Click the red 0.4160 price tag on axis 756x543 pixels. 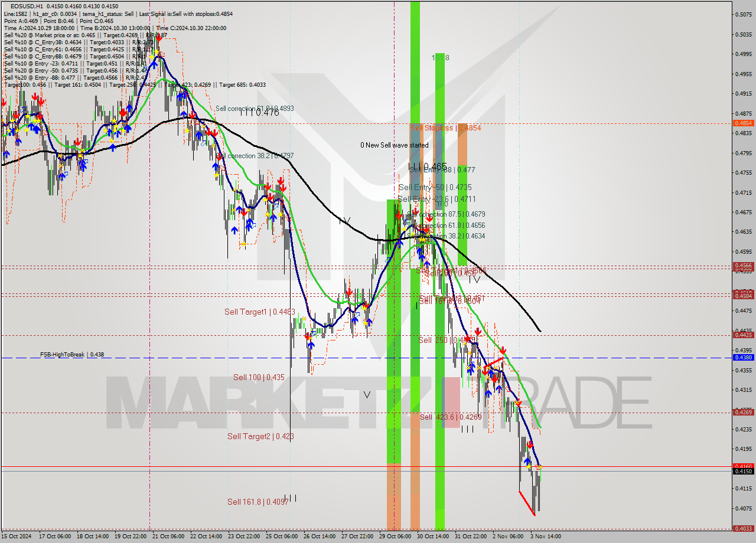[743, 466]
